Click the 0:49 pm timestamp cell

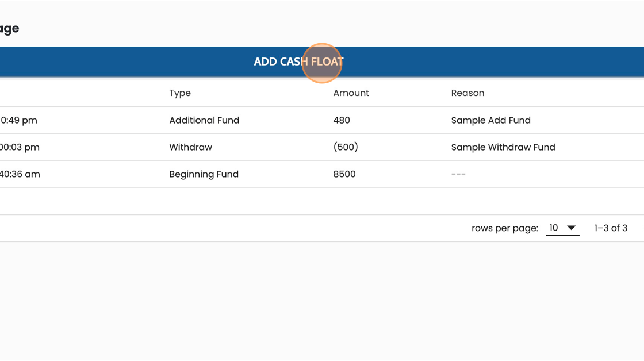18,120
